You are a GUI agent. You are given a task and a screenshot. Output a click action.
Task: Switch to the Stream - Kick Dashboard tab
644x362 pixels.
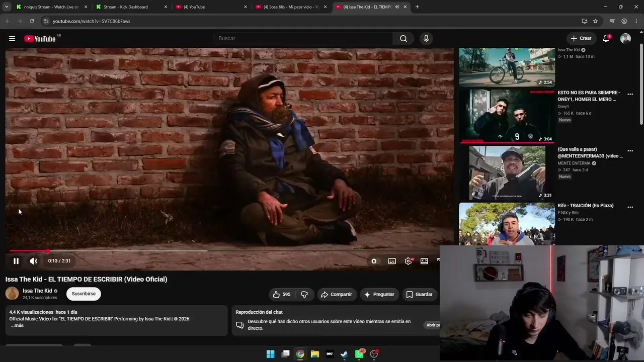tap(131, 7)
